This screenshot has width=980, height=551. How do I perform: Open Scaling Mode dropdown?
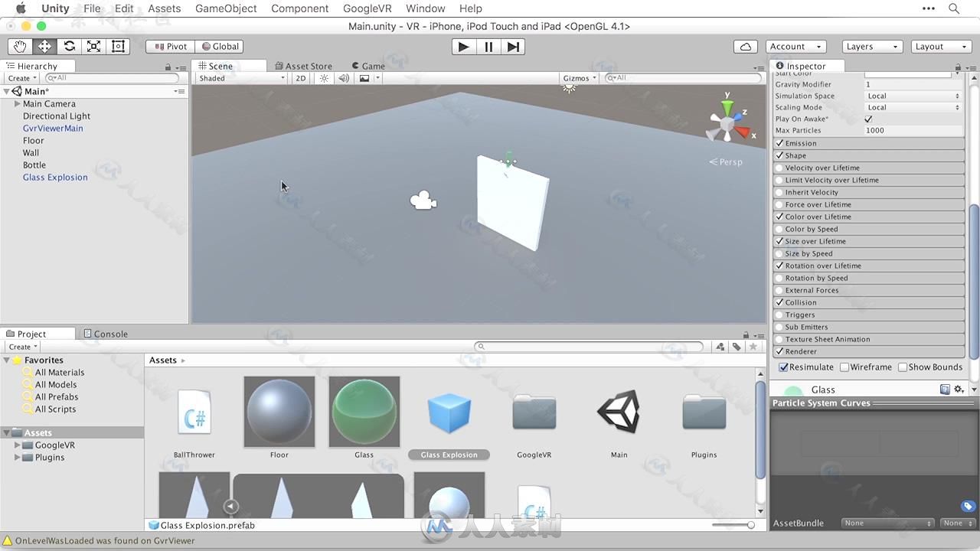click(913, 108)
